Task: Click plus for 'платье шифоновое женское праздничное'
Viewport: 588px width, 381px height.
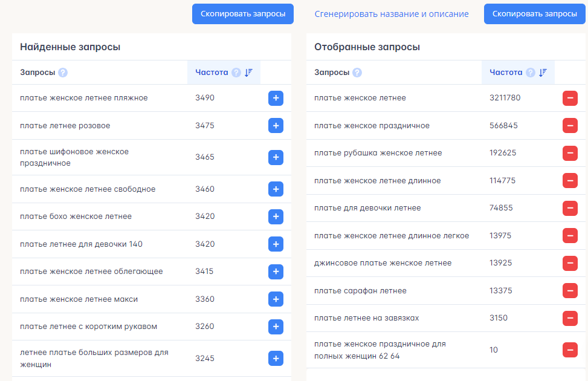Action: (x=276, y=157)
